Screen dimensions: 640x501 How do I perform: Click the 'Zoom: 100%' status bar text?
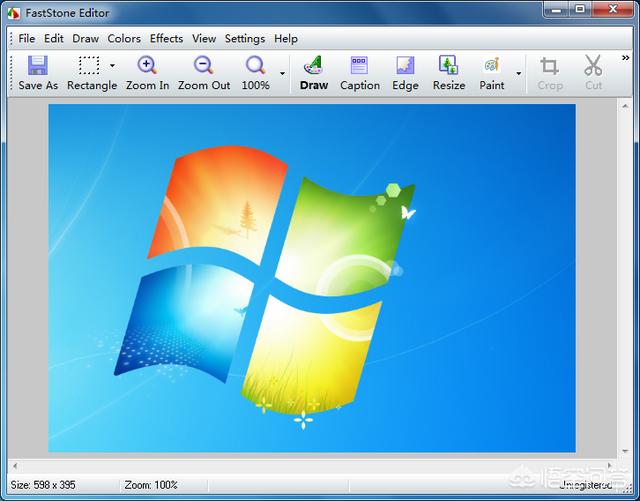coord(151,485)
